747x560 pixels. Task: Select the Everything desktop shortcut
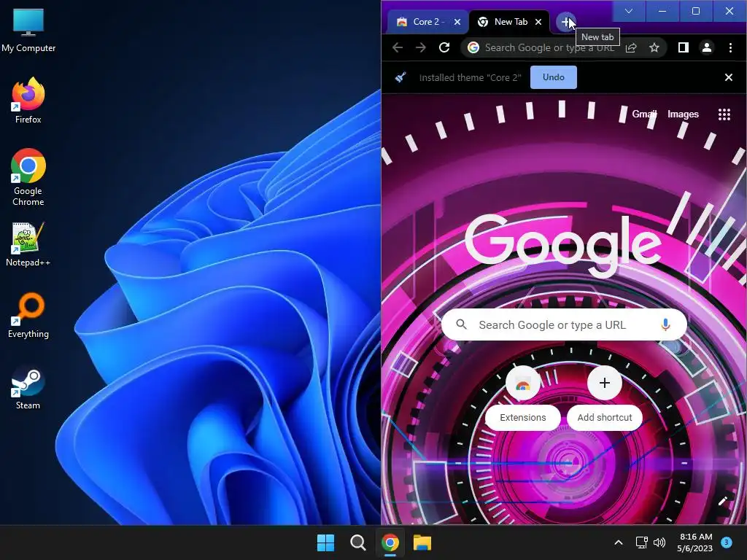click(28, 315)
